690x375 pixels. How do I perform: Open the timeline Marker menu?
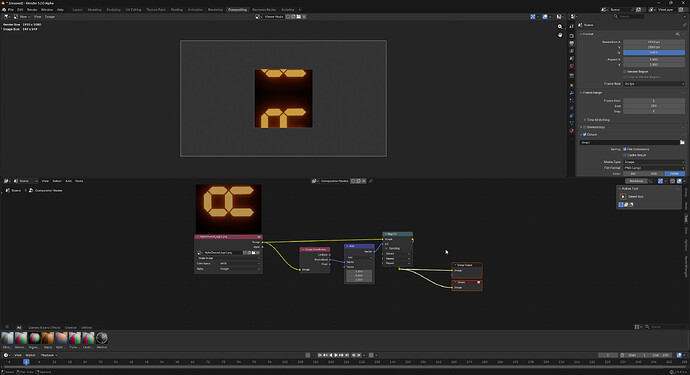click(x=30, y=355)
